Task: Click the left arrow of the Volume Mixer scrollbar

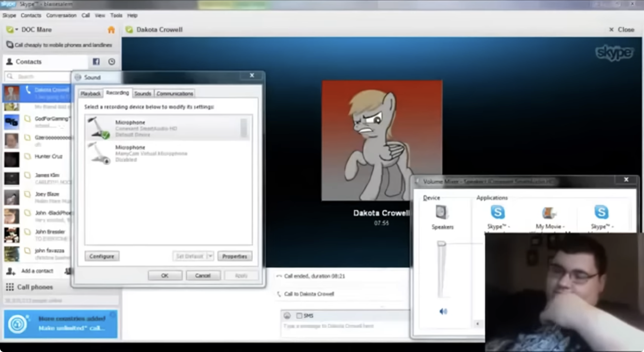Action: coord(478,324)
